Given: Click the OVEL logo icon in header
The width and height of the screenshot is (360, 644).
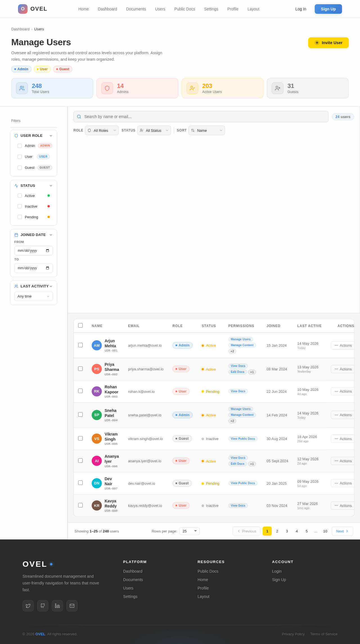Looking at the screenshot, I should [x=23, y=9].
